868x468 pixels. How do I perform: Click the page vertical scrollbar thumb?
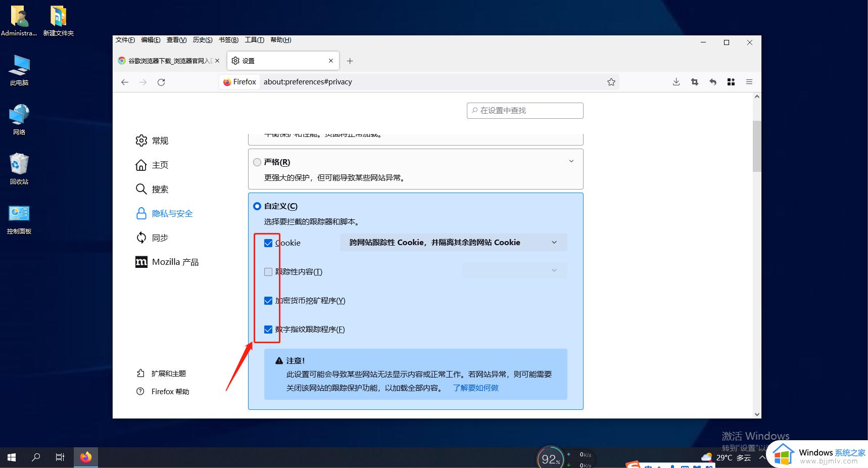coord(757,146)
